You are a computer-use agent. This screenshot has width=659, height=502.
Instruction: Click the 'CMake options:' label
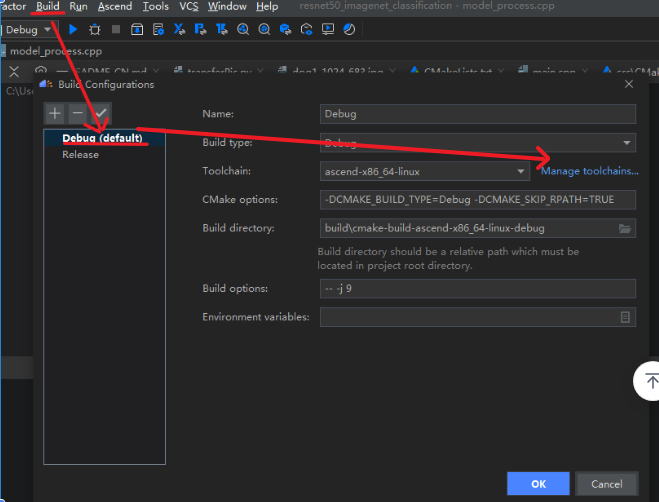pyautogui.click(x=240, y=200)
